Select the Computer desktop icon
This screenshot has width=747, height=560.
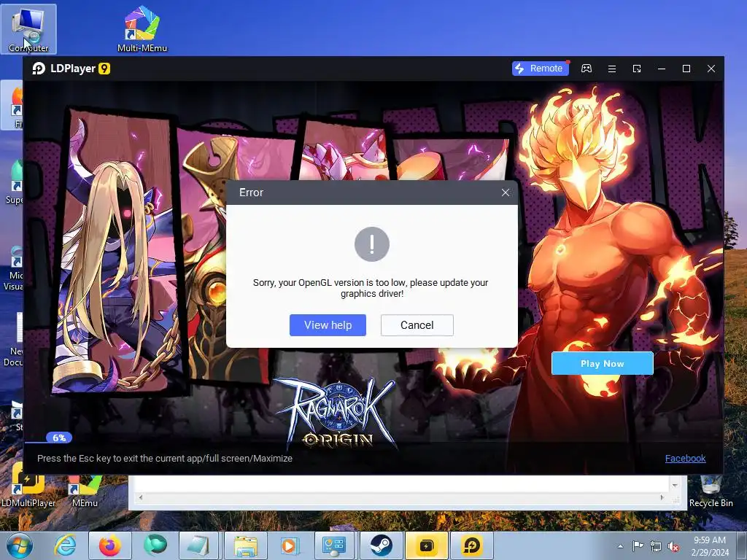click(28, 29)
